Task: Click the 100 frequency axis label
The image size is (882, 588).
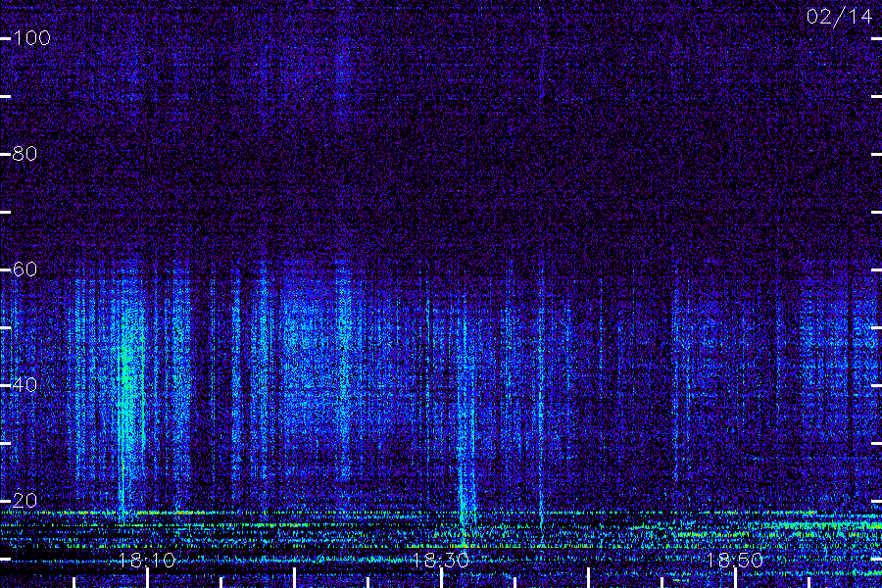Action: [x=32, y=38]
